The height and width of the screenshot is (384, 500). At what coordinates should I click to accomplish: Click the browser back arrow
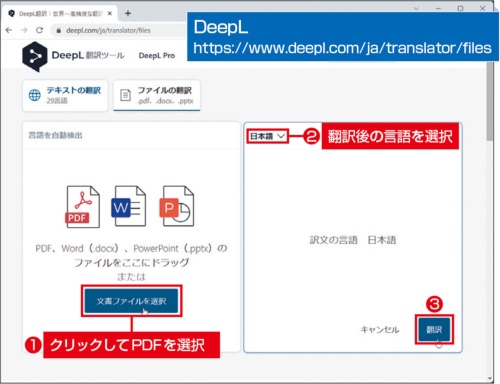coord(9,30)
